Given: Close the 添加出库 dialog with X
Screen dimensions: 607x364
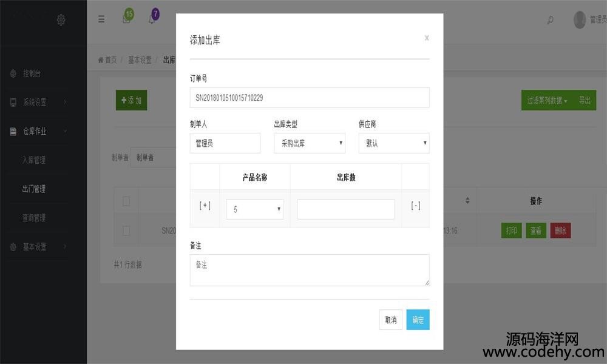Looking at the screenshot, I should [x=427, y=38].
